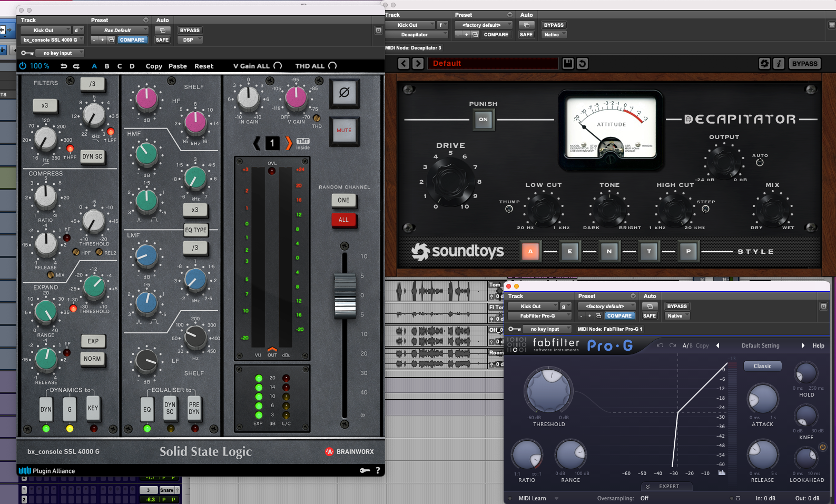Open Rax Default preset dropdown
Screen dimensions: 836x504
pyautogui.click(x=120, y=31)
